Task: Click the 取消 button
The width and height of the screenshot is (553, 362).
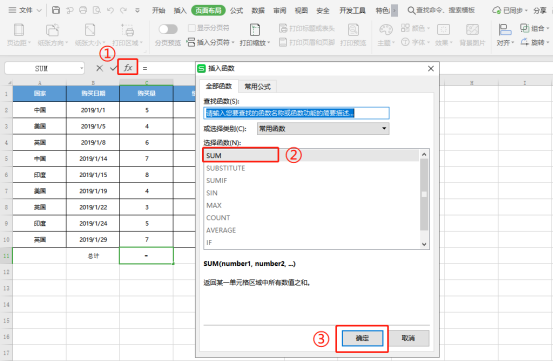Action: 408,338
